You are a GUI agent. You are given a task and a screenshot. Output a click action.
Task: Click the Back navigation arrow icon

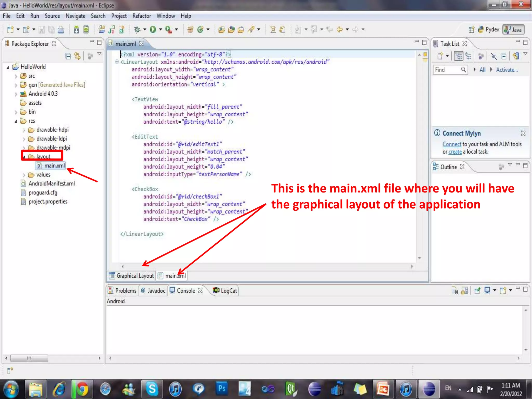point(340,29)
